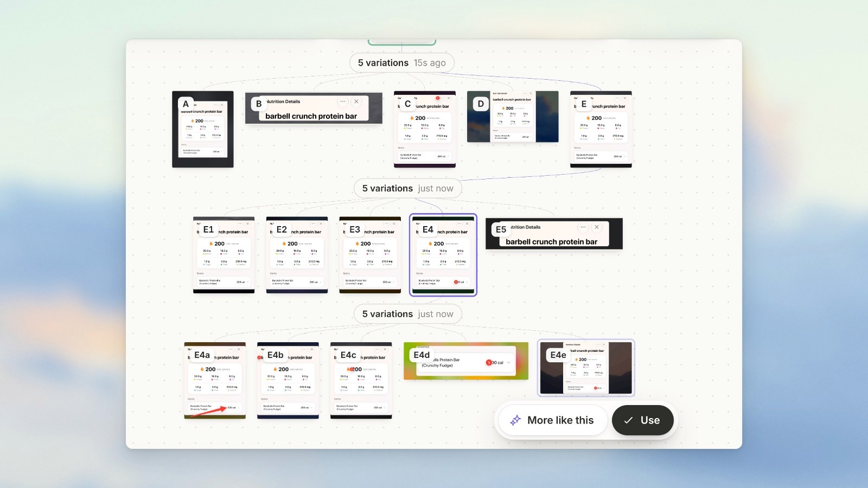This screenshot has height=488, width=868.
Task: Click the close X icon in variation E5
Action: coord(597,227)
